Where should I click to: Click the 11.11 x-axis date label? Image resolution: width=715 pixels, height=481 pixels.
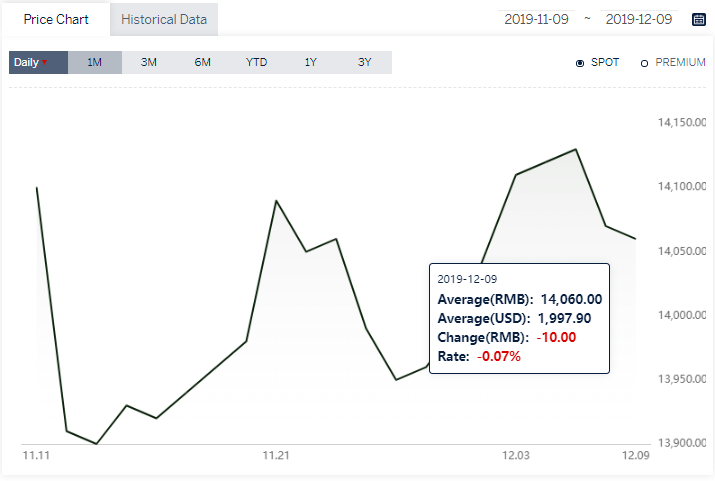(36, 455)
